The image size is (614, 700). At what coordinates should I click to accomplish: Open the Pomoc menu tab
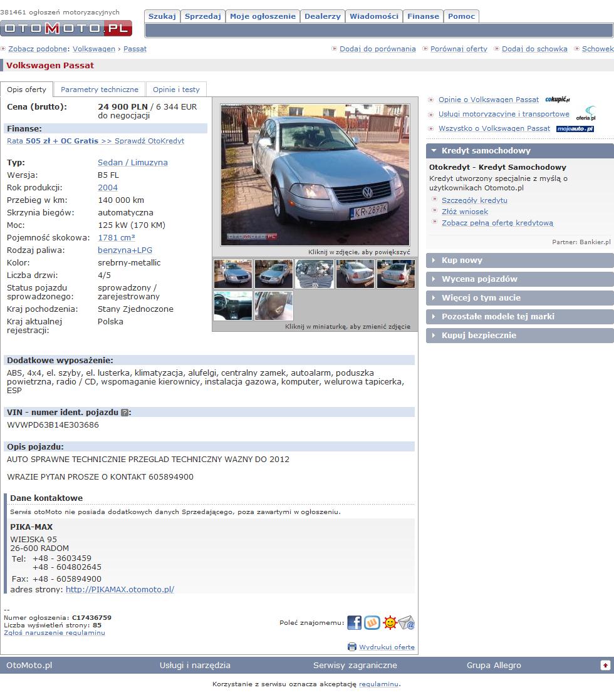(x=462, y=16)
